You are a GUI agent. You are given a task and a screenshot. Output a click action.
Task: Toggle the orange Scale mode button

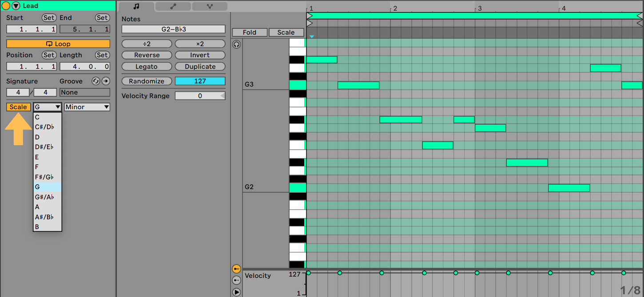coord(18,107)
